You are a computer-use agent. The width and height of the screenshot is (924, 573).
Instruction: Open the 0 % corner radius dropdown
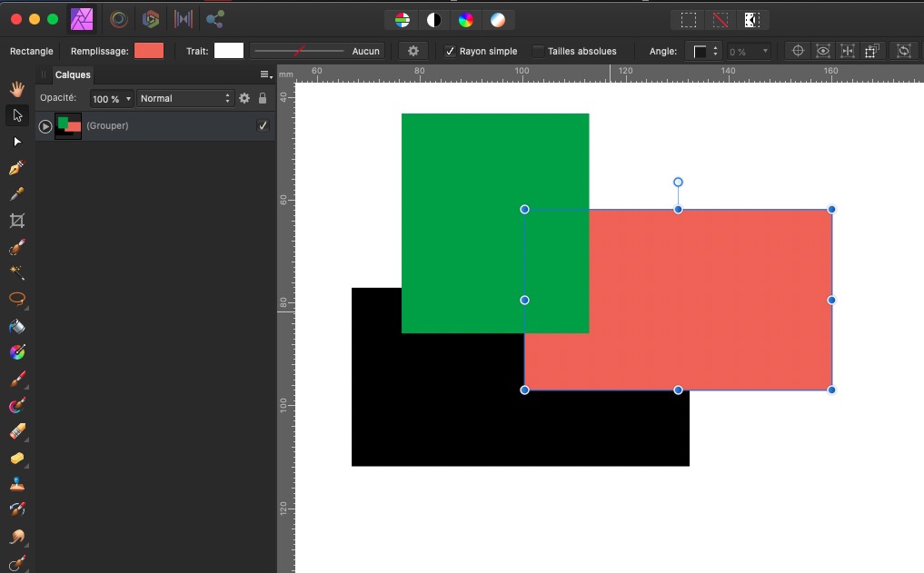point(749,51)
